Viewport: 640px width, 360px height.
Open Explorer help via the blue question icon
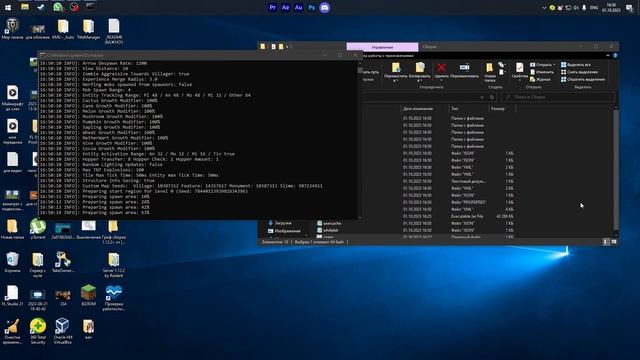(615, 56)
